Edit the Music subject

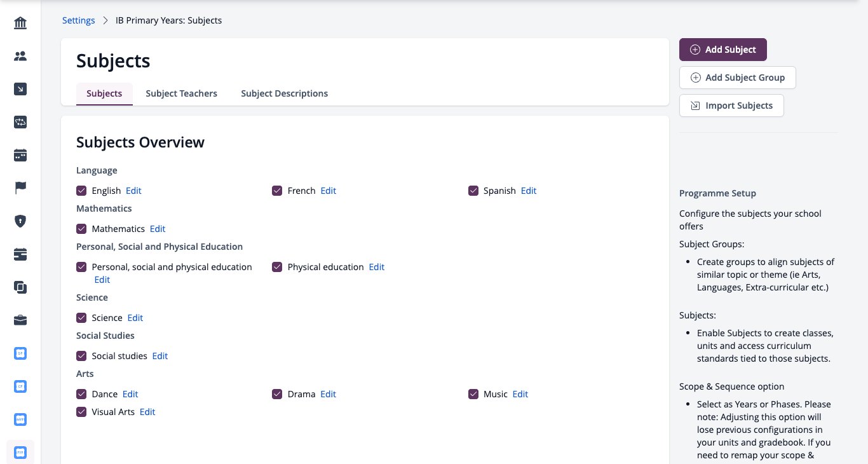point(520,394)
